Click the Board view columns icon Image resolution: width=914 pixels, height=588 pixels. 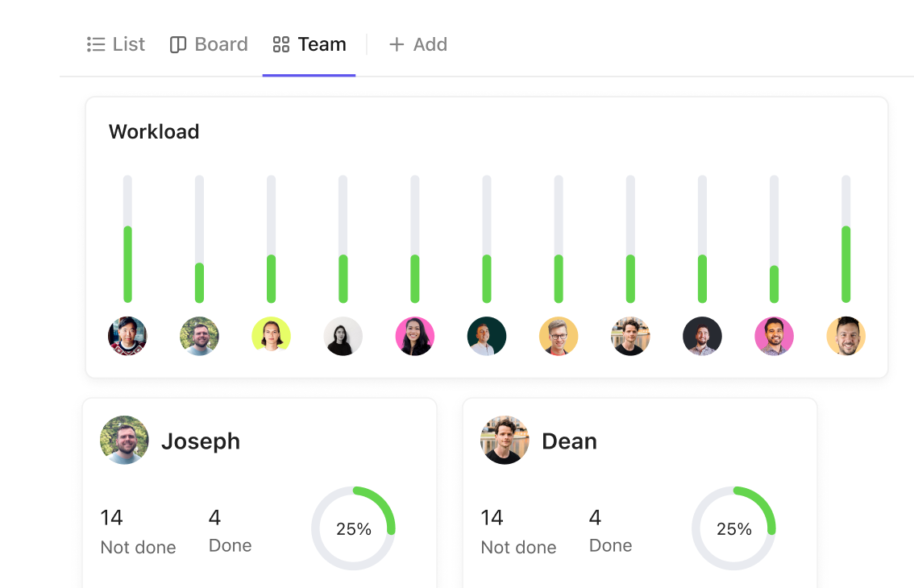point(178,44)
